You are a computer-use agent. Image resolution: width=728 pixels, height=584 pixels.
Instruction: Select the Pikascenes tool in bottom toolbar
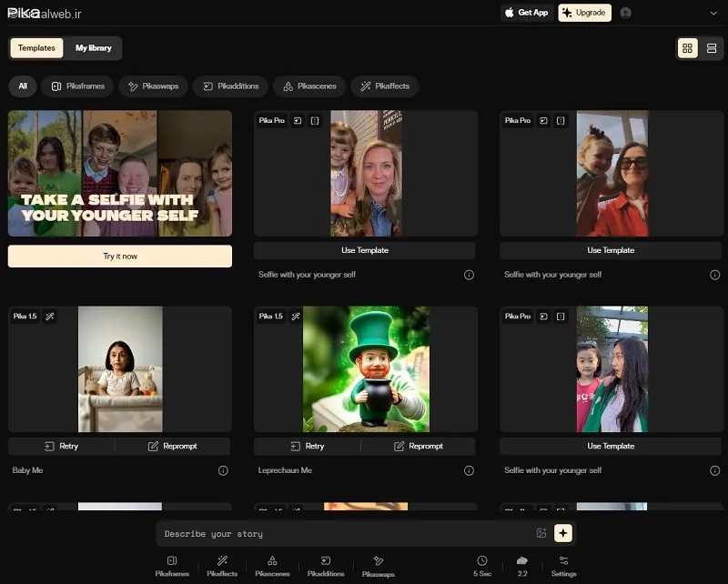272,567
